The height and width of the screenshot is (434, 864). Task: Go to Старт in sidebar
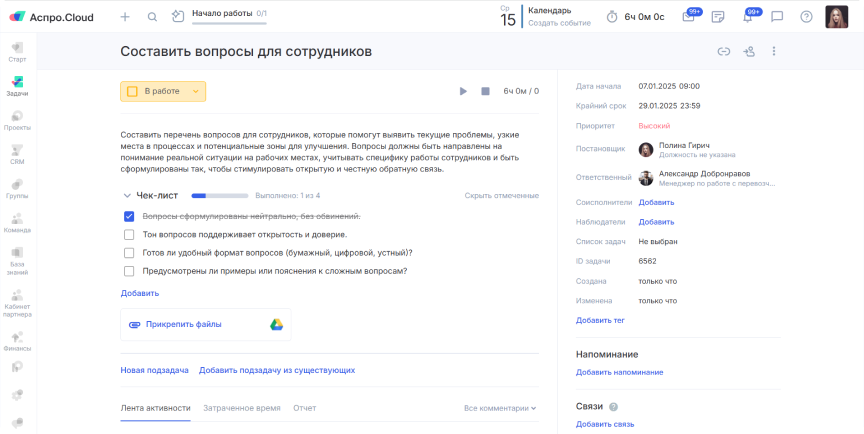(x=17, y=52)
